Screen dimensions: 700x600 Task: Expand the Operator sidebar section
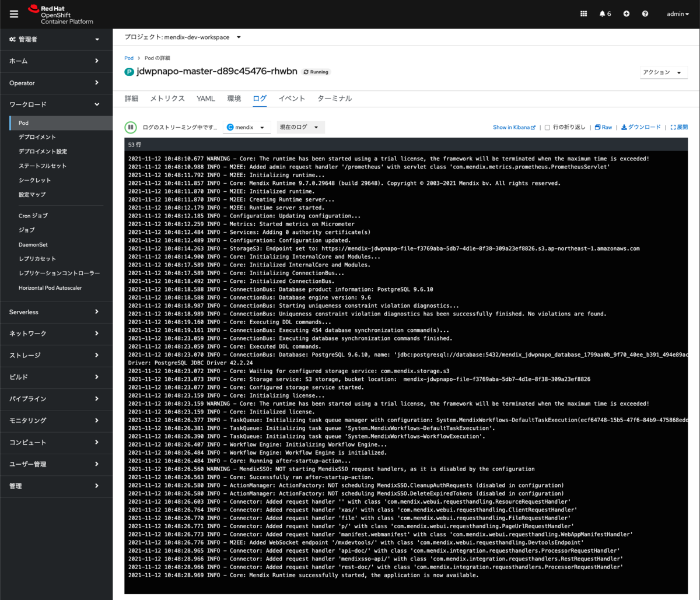click(x=56, y=83)
